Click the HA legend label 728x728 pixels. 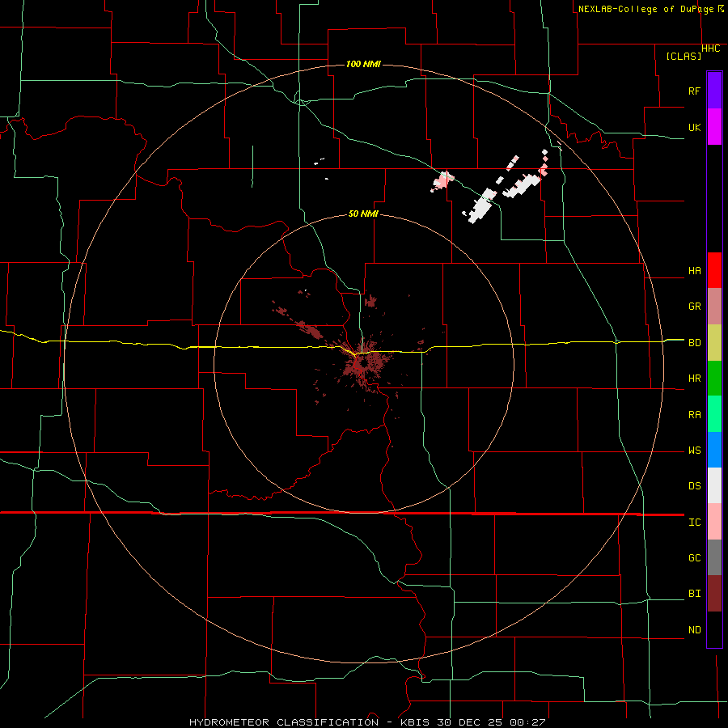(x=694, y=271)
